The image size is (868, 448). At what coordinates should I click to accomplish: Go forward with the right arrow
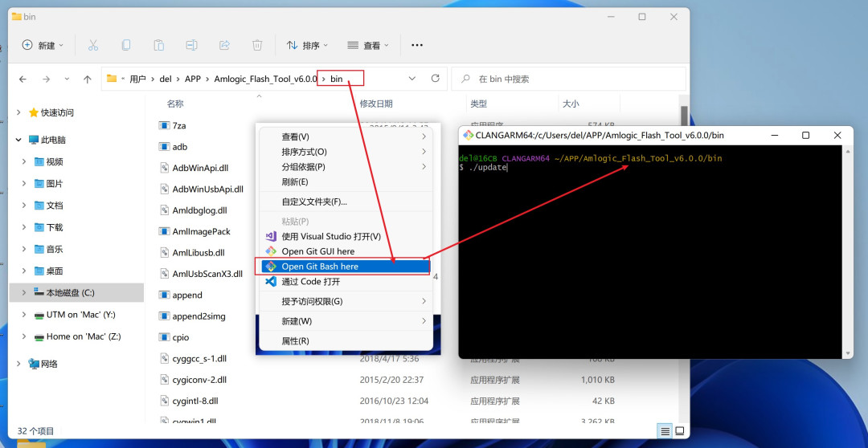[47, 79]
